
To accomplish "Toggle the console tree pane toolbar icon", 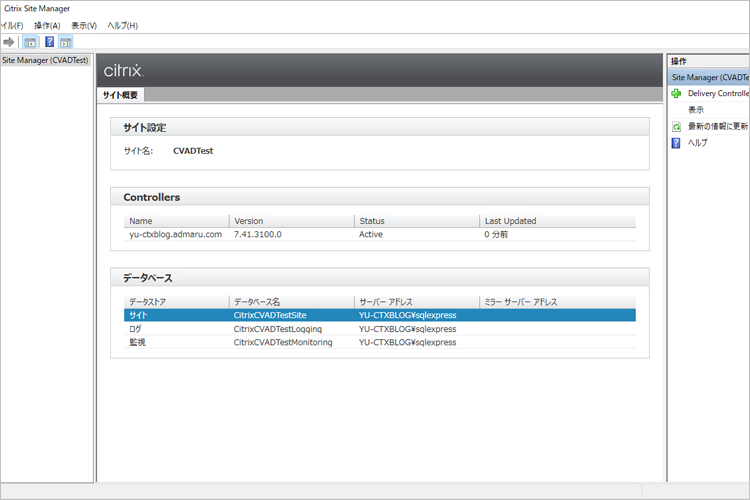I will tap(30, 42).
